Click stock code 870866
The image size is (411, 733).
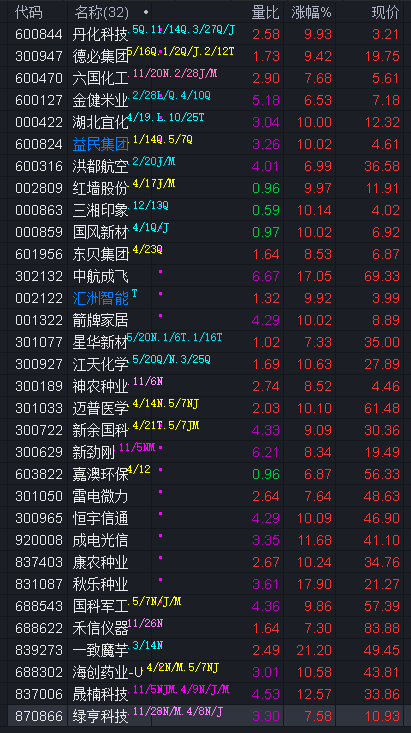pyautogui.click(x=39, y=715)
